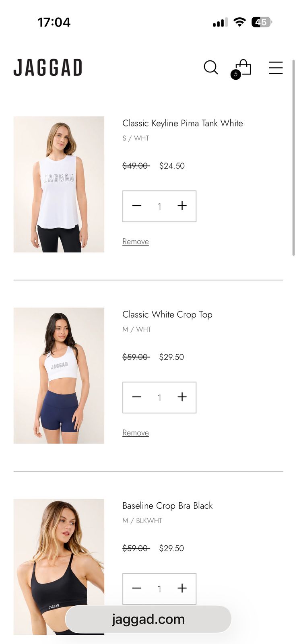Image resolution: width=297 pixels, height=644 pixels.
Task: View the black crop bra product photo
Action: pos(59,567)
